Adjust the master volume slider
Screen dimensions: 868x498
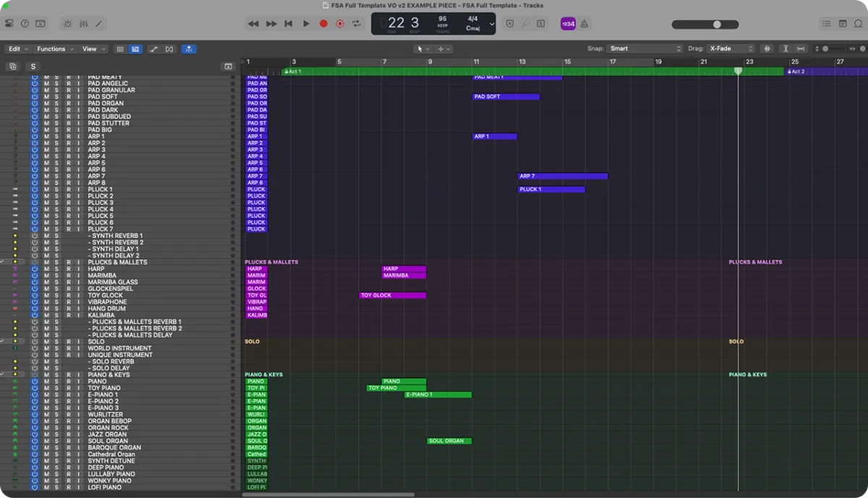[x=716, y=25]
